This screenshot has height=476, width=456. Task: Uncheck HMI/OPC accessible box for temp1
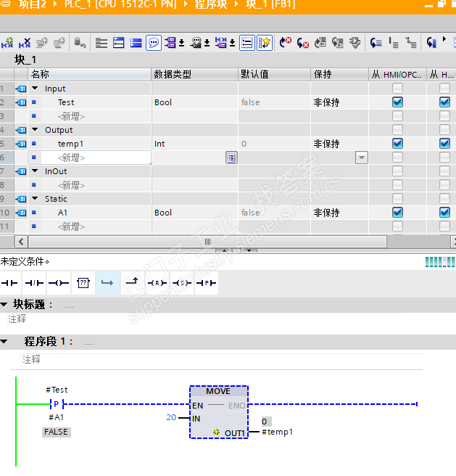(x=397, y=144)
